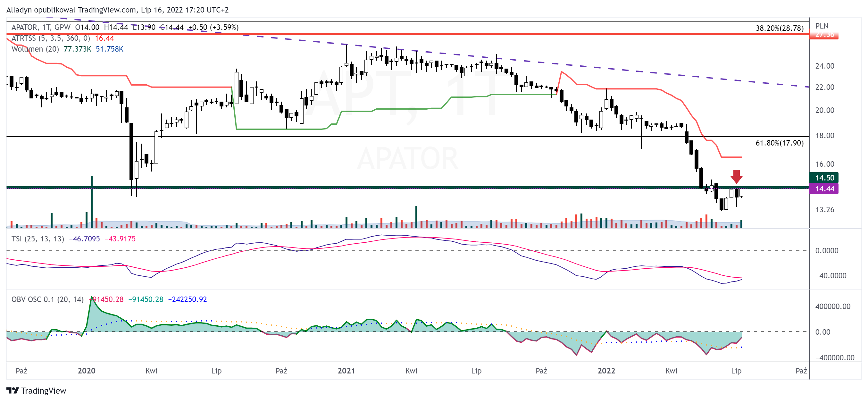The width and height of the screenshot is (868, 402).
Task: Click the -40.0000 TSI scale label
Action: (830, 276)
